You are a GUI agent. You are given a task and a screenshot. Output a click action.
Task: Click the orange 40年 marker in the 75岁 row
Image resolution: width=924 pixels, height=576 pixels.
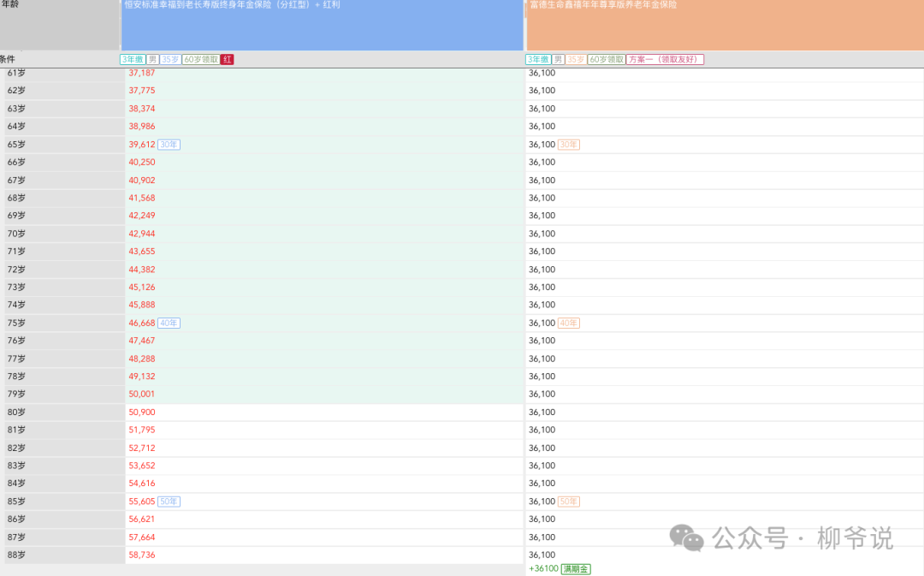tap(569, 323)
